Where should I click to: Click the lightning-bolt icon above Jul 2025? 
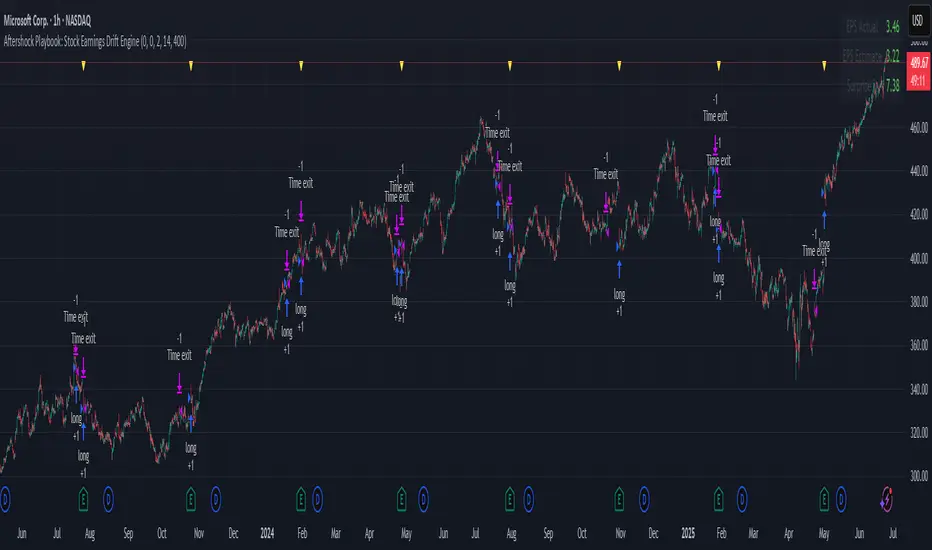click(886, 496)
